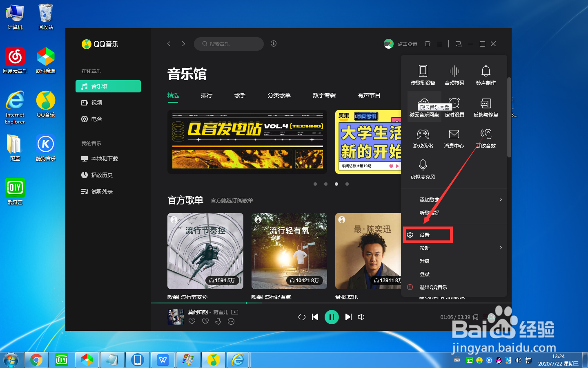Open the 消息中心 message center
The width and height of the screenshot is (588, 368).
(454, 138)
